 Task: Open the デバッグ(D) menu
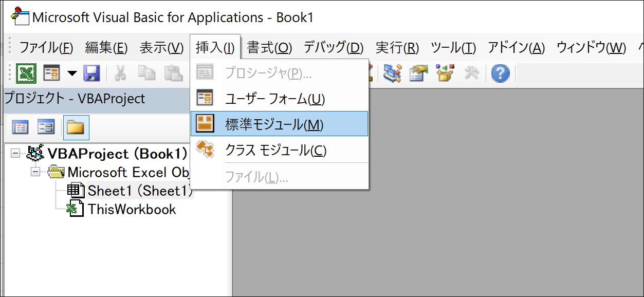point(333,48)
